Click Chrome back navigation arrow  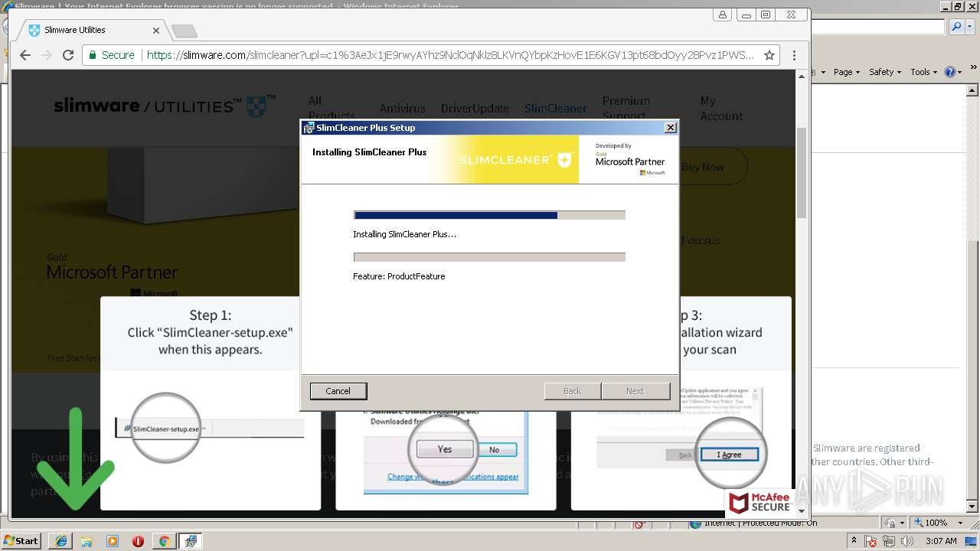(x=25, y=55)
